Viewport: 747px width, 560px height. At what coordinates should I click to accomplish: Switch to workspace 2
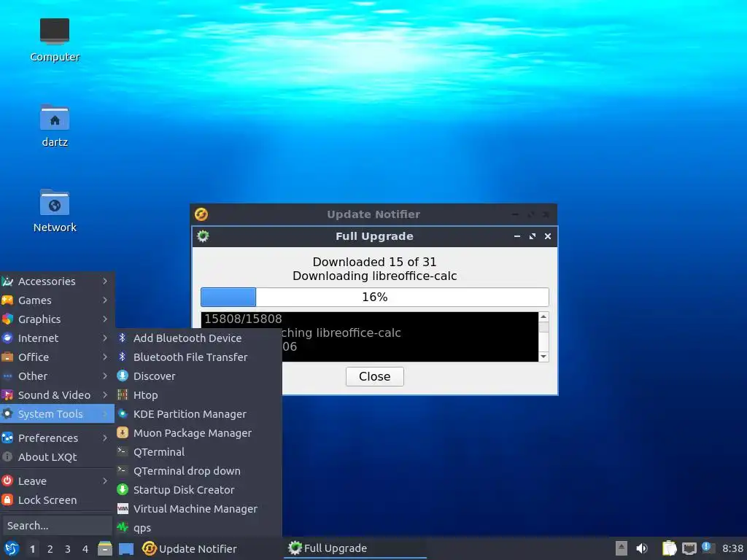point(50,549)
